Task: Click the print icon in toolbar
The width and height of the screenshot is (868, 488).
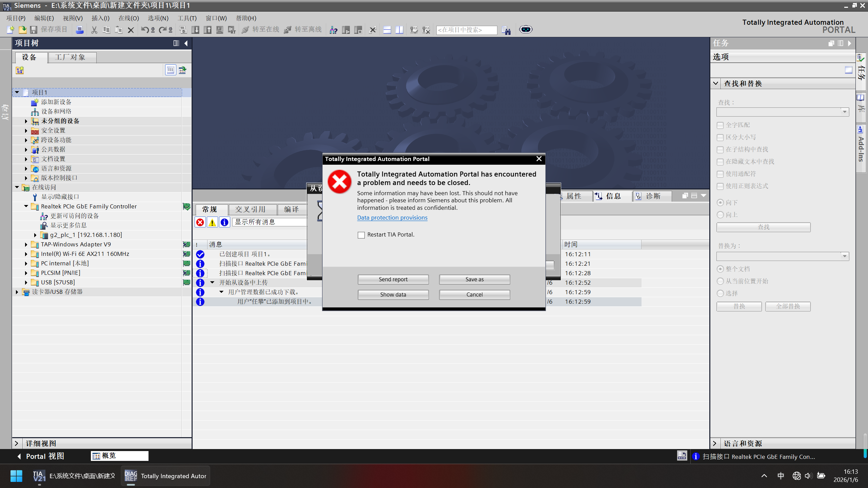Action: click(x=80, y=30)
